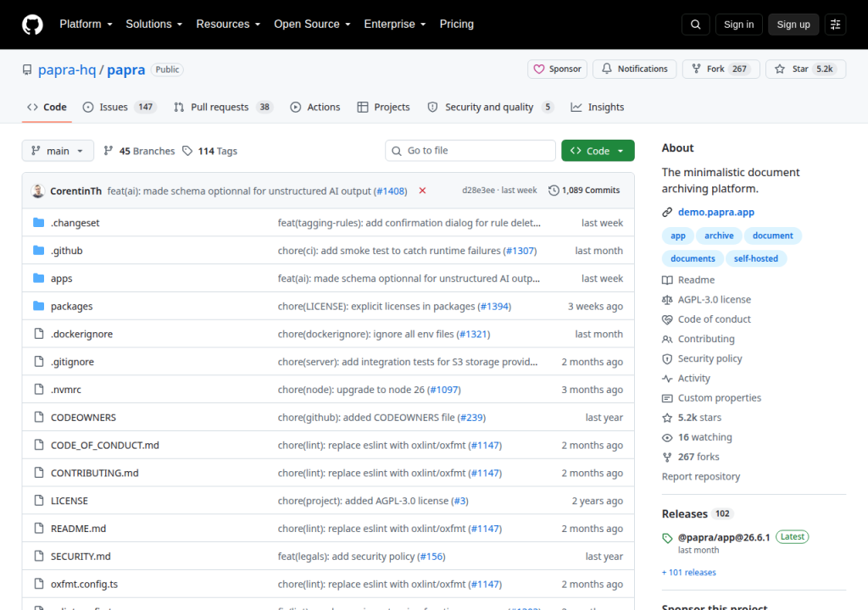The image size is (868, 610).
Task: Click the SECURITY.md file icon
Action: [39, 556]
